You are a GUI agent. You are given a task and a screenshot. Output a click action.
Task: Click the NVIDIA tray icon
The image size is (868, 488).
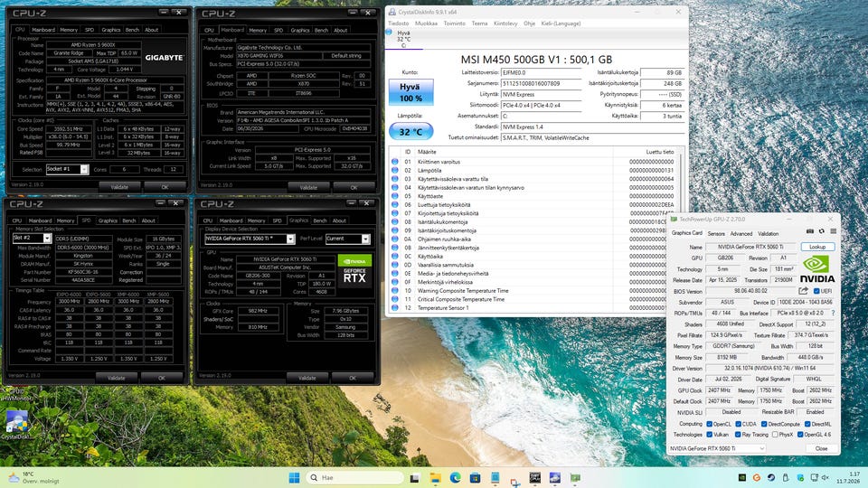pyautogui.click(x=742, y=477)
